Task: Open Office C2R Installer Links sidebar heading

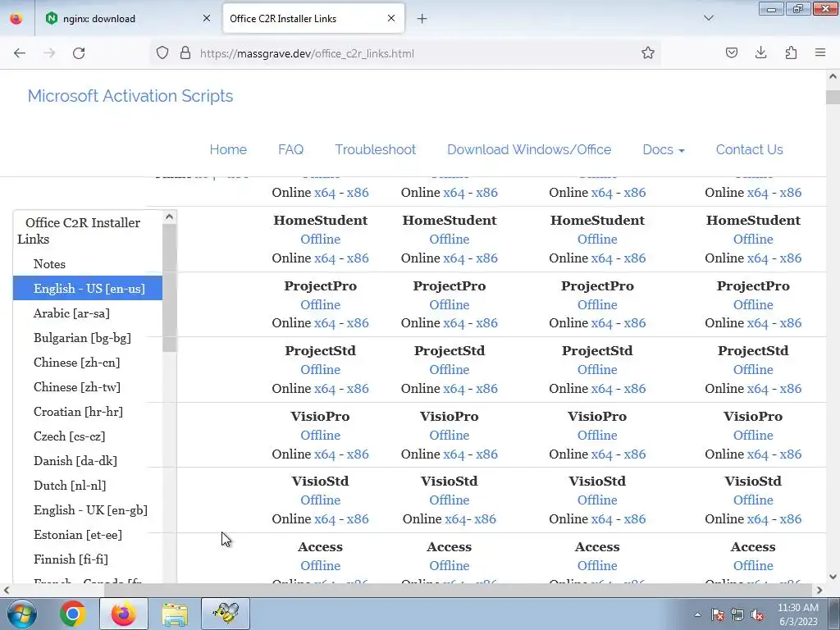Action: (x=79, y=231)
